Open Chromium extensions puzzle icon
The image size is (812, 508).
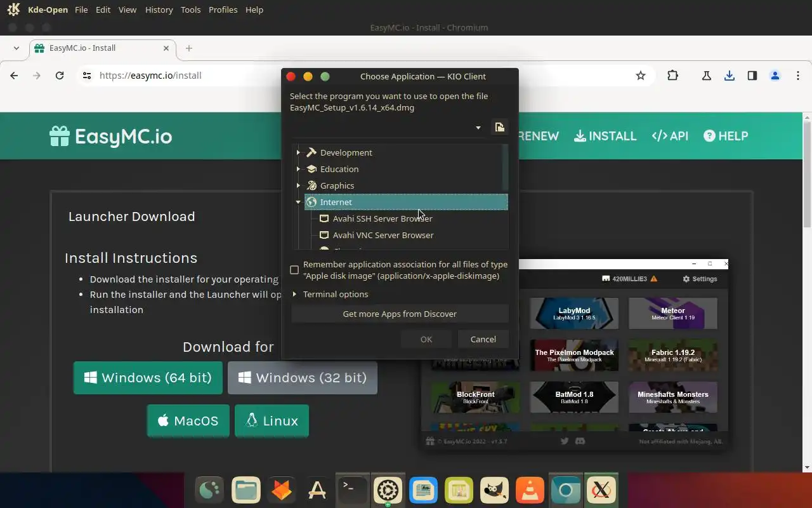point(672,76)
